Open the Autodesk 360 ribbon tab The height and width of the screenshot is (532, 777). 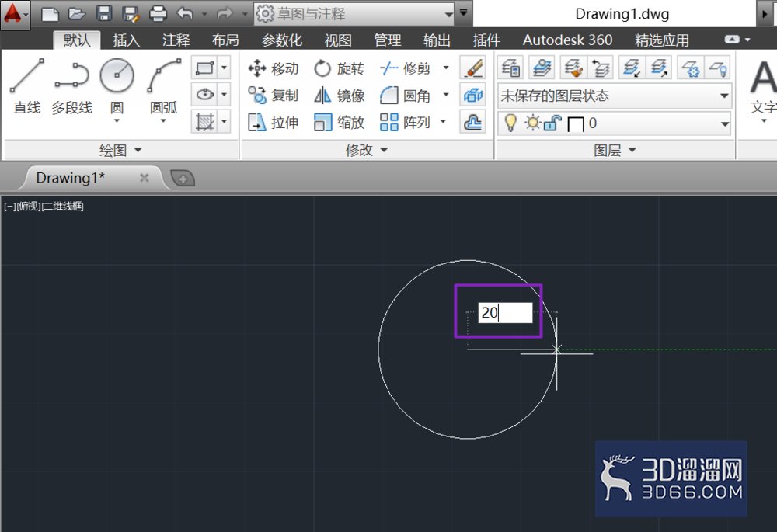[567, 40]
